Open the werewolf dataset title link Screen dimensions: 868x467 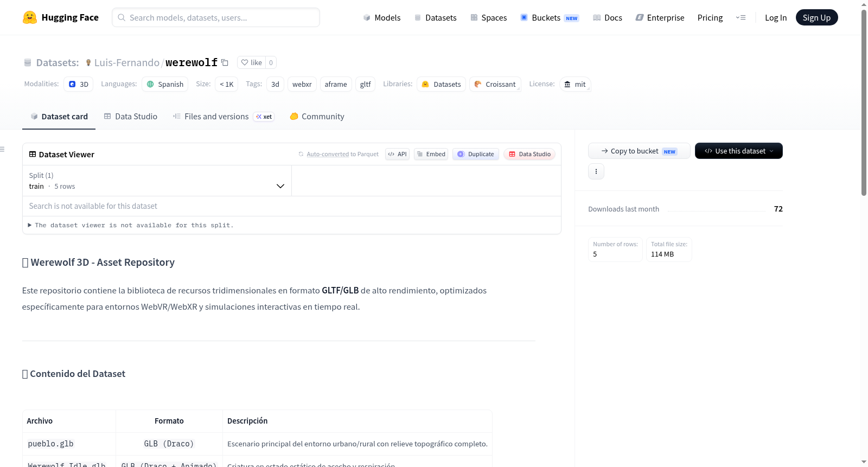coord(192,62)
